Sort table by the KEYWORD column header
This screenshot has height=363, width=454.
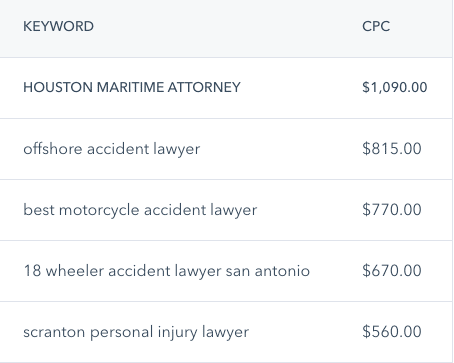click(x=58, y=26)
